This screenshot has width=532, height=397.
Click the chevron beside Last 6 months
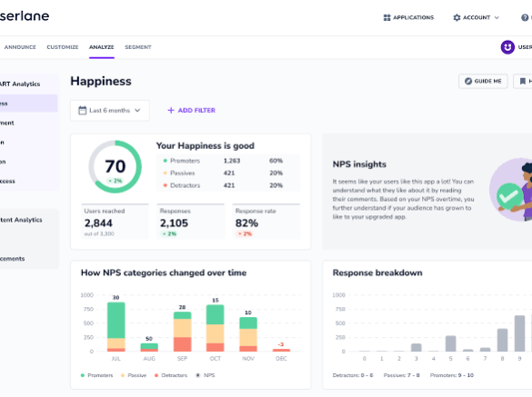(137, 111)
